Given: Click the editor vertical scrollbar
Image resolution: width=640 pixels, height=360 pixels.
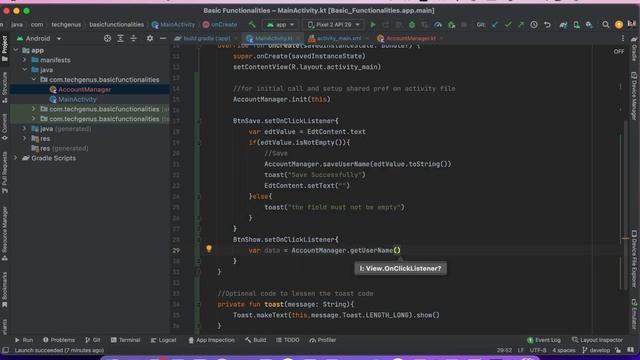Looking at the screenshot, I should coord(625,204).
